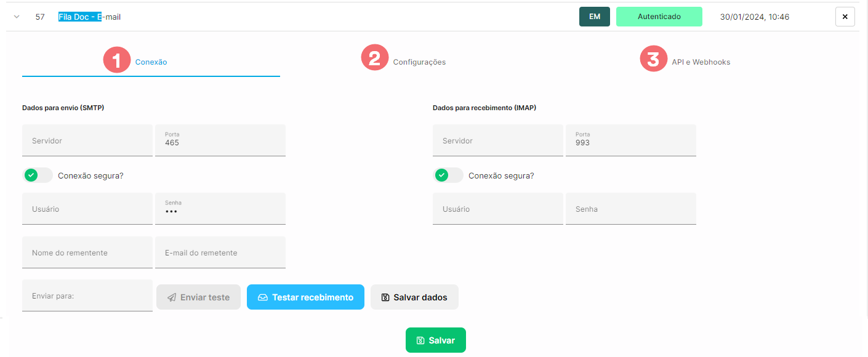Click the Nome do rementente field

click(87, 252)
